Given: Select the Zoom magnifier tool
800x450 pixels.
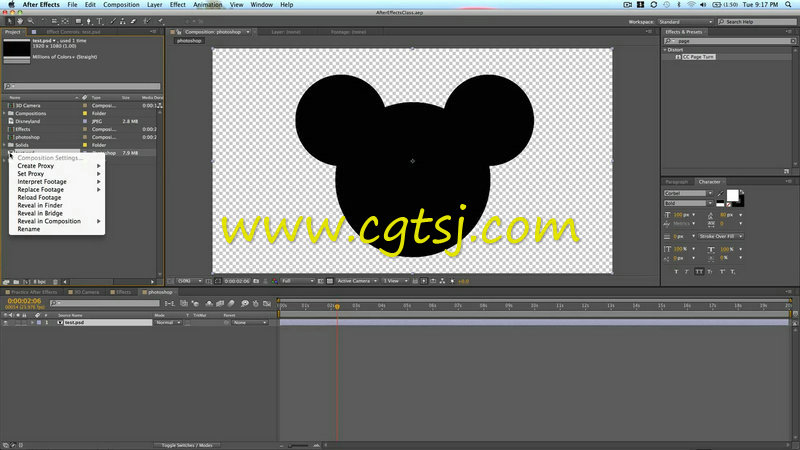Looking at the screenshot, I should click(x=31, y=21).
